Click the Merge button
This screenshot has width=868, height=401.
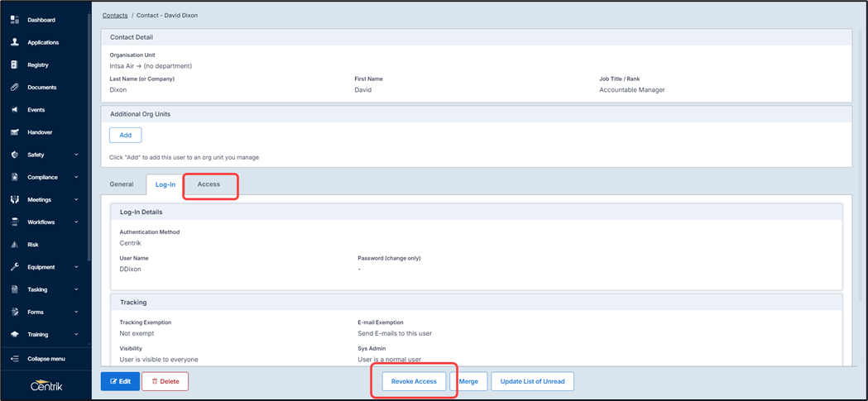[468, 381]
